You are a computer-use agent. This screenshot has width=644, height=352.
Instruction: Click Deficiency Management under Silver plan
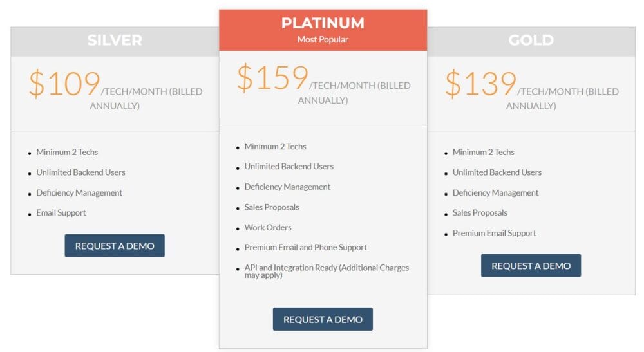(x=79, y=193)
